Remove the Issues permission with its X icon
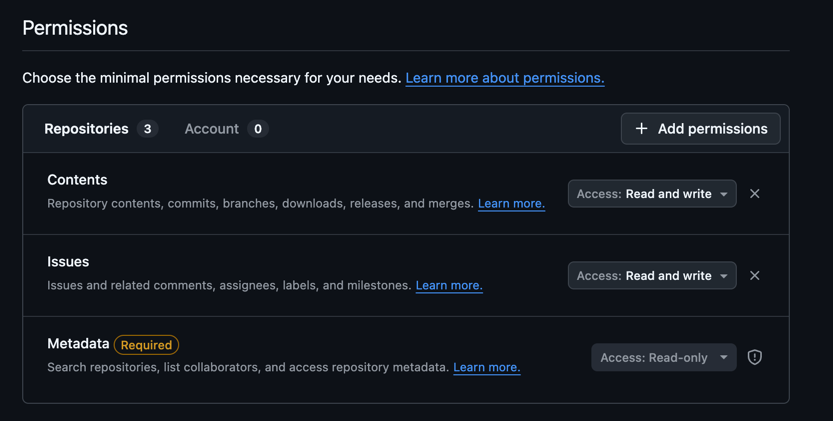This screenshot has width=833, height=421. [x=754, y=276]
